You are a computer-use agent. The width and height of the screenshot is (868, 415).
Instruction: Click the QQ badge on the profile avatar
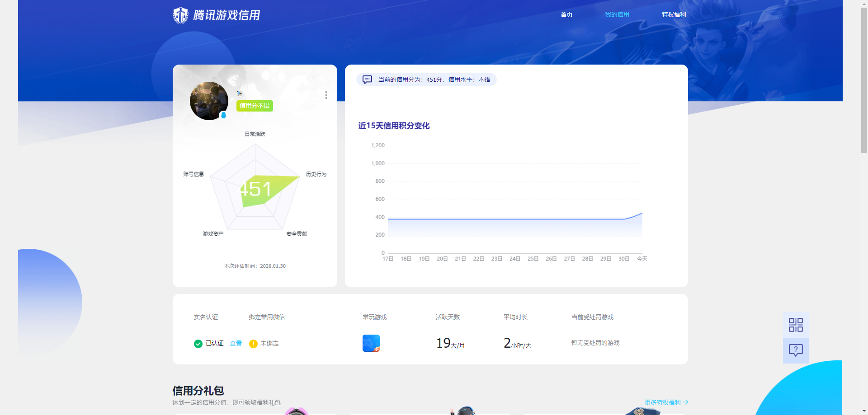click(222, 115)
